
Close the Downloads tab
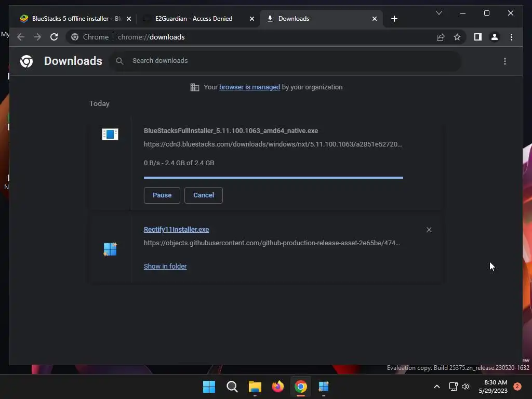(374, 19)
